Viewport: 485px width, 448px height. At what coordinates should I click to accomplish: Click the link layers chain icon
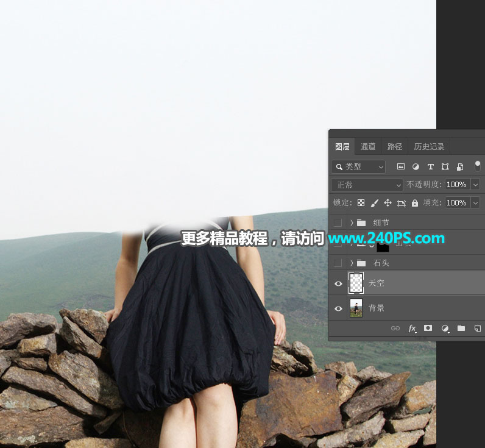(x=395, y=329)
